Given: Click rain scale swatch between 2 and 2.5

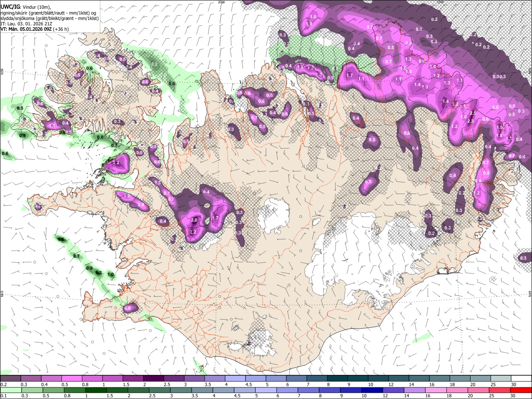Looking at the screenshot, I should coord(138,390).
